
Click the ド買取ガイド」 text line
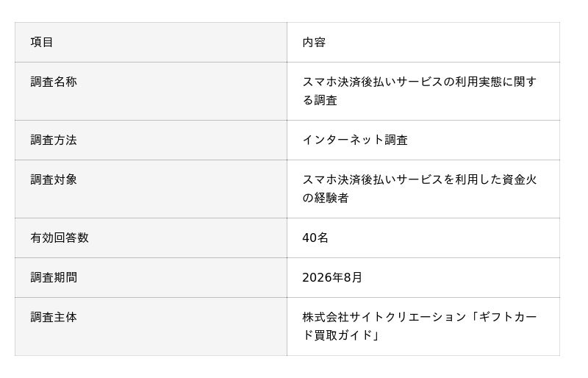coord(341,335)
